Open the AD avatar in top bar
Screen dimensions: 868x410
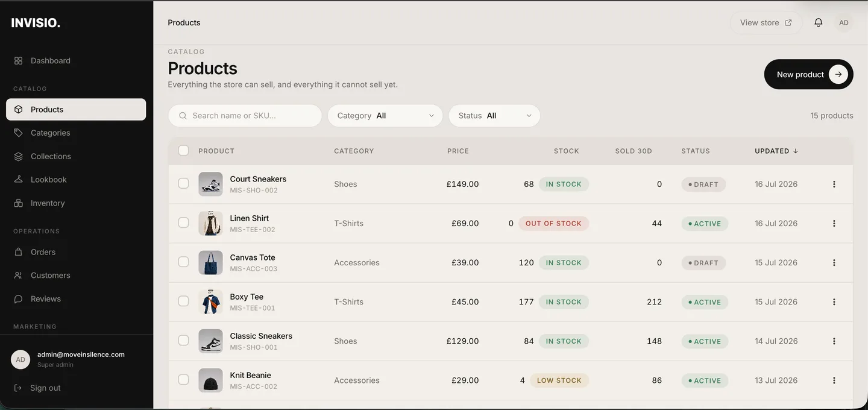coord(844,22)
